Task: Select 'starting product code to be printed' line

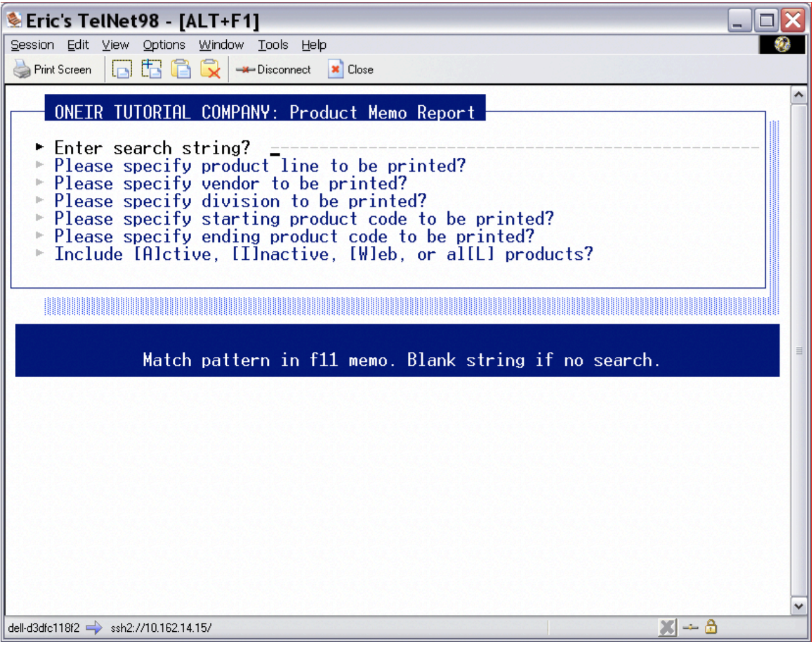Action: point(304,219)
